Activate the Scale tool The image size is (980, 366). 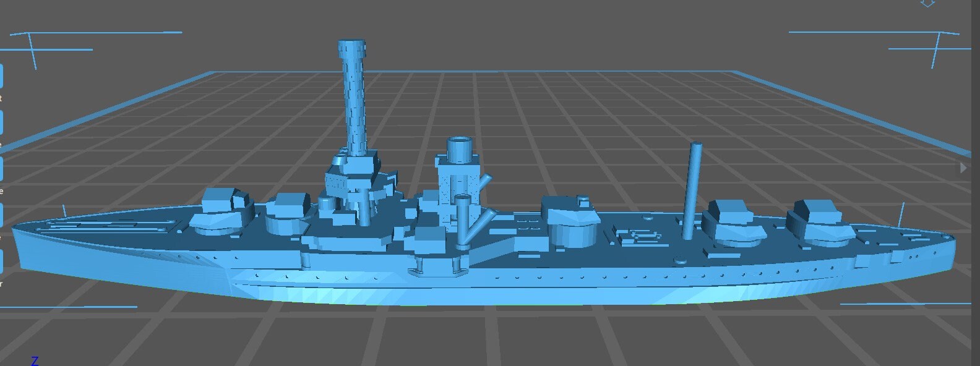pos(1,215)
